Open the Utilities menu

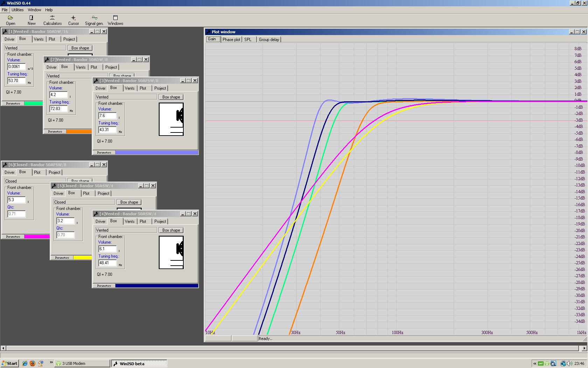pyautogui.click(x=17, y=10)
